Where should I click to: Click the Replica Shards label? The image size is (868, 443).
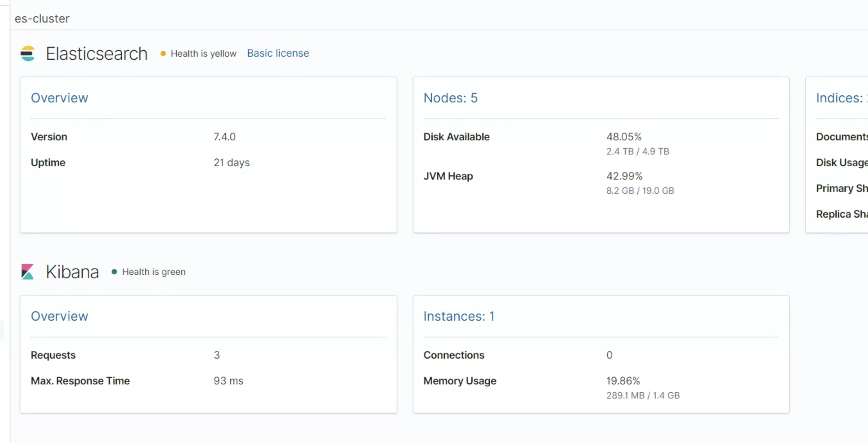pyautogui.click(x=842, y=214)
